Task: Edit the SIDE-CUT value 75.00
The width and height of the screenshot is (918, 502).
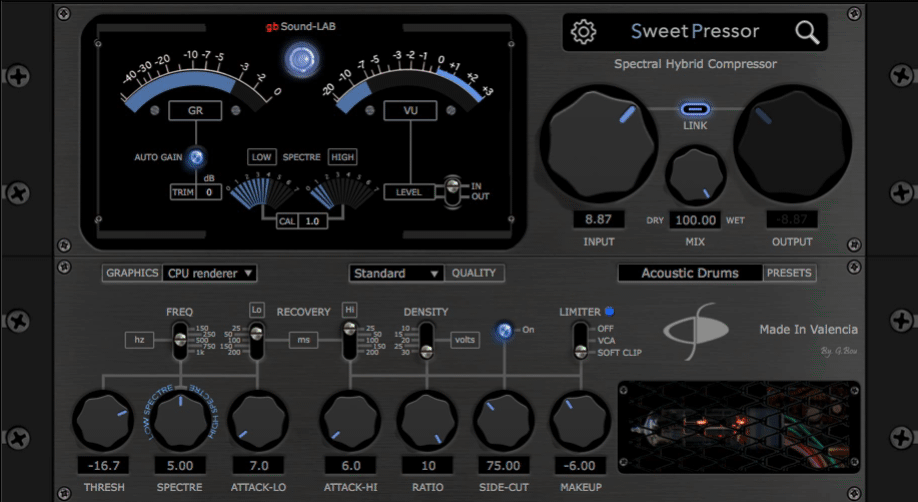Action: 503,466
